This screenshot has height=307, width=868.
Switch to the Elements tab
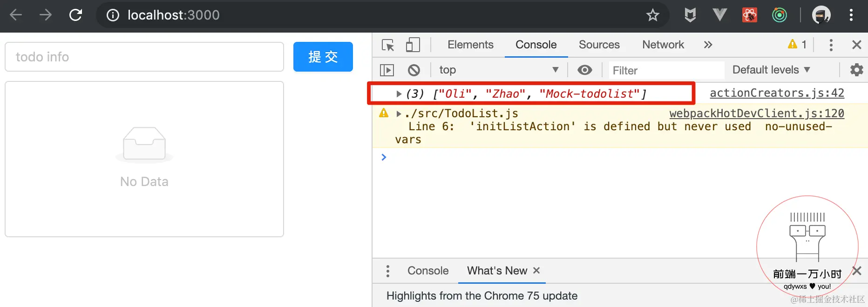point(470,45)
